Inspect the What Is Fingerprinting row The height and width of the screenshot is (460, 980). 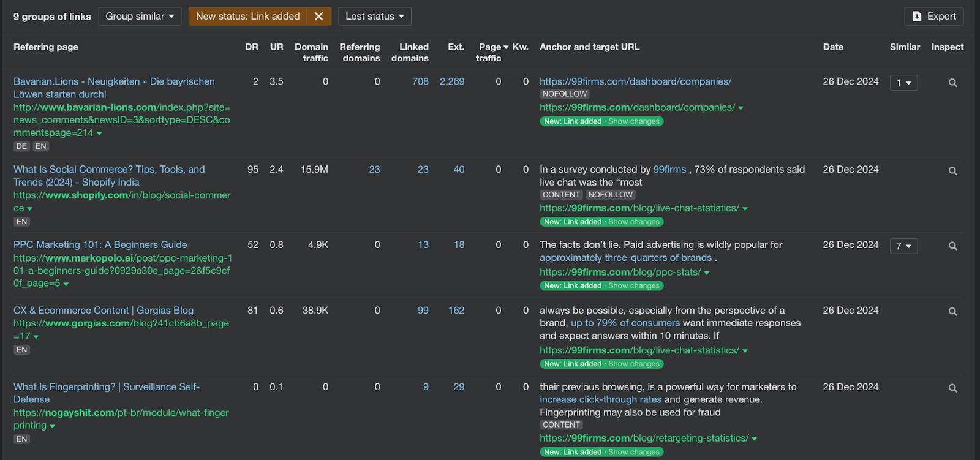coord(952,388)
